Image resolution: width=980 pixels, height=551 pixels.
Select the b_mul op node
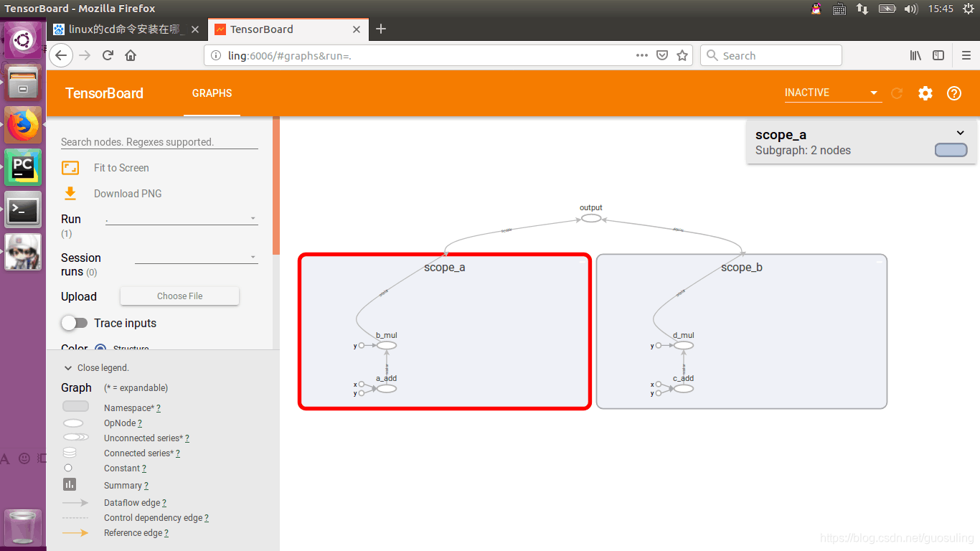(x=386, y=345)
